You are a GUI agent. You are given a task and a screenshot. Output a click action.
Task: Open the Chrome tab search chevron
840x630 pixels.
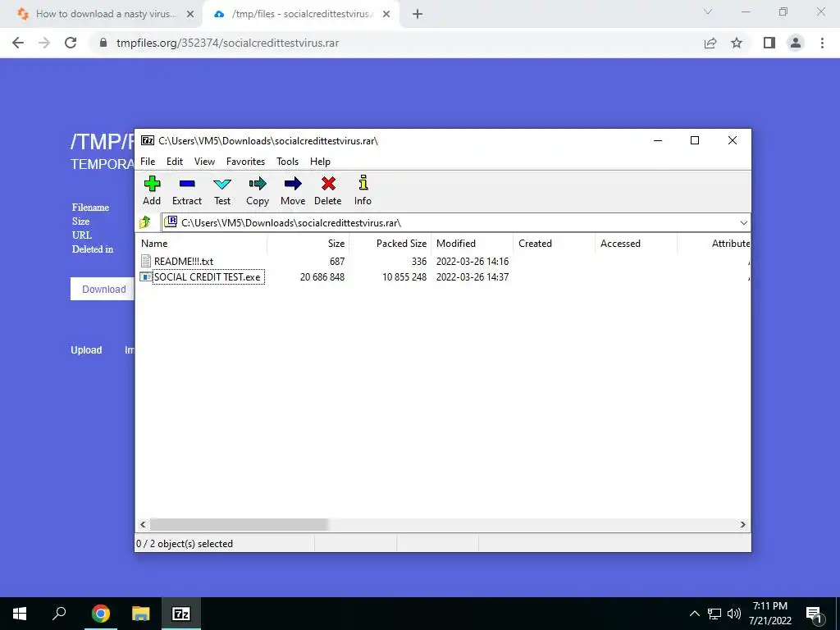[x=708, y=11]
